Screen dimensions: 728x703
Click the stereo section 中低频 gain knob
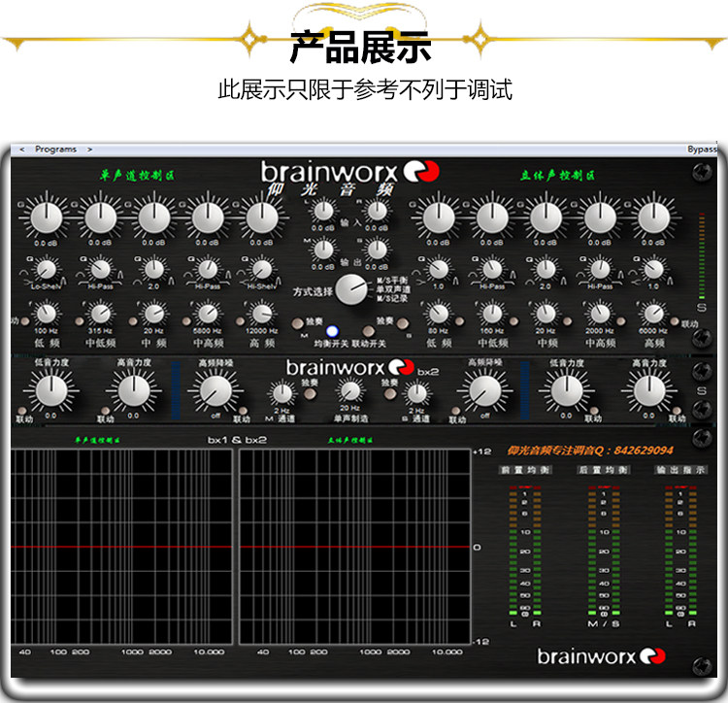[492, 218]
